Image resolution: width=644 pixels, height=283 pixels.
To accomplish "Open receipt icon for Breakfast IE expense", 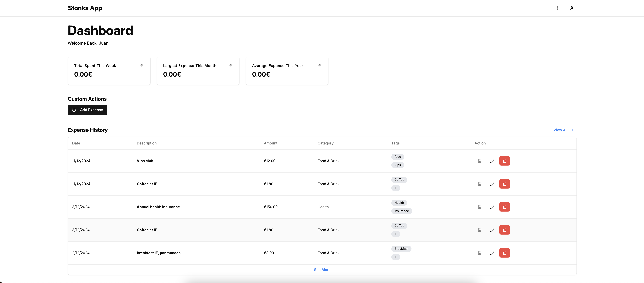I will coord(480,253).
